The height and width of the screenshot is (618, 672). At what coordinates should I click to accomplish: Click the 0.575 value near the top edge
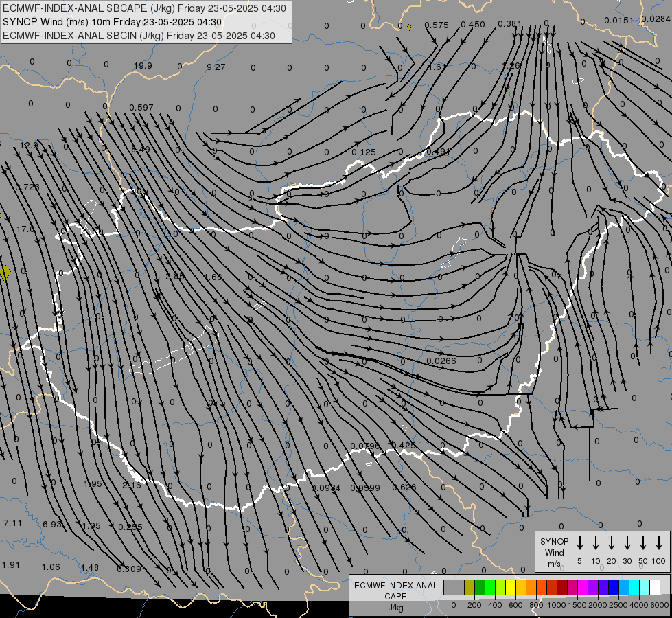tap(437, 25)
